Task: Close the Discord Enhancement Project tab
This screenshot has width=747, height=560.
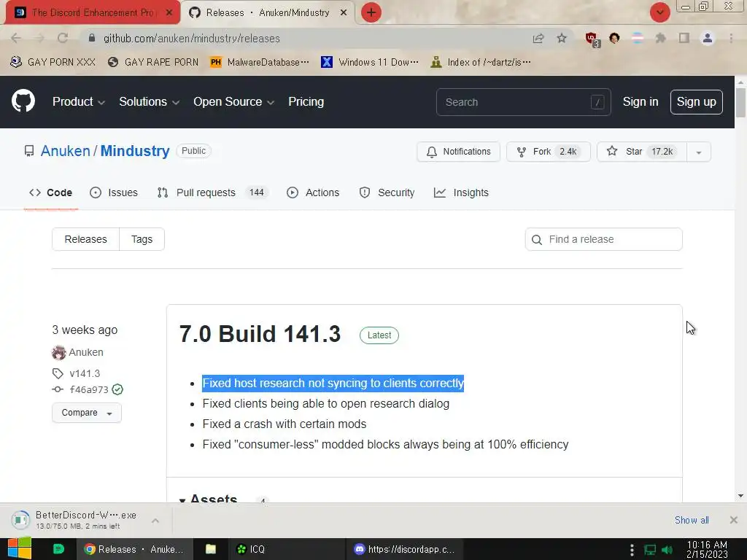Action: pos(169,13)
